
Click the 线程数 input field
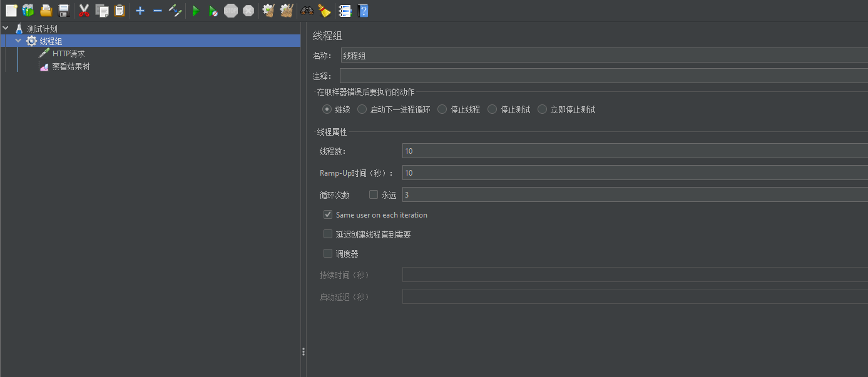[635, 151]
